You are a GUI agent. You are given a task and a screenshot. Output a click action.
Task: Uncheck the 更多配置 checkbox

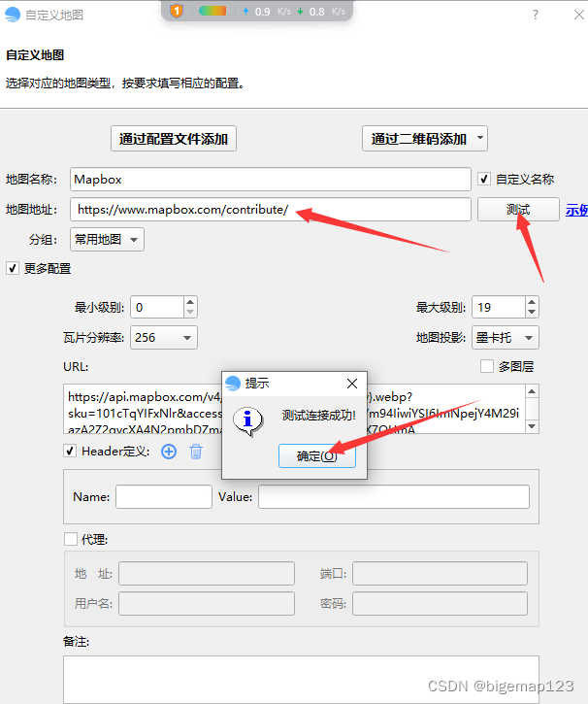12,268
